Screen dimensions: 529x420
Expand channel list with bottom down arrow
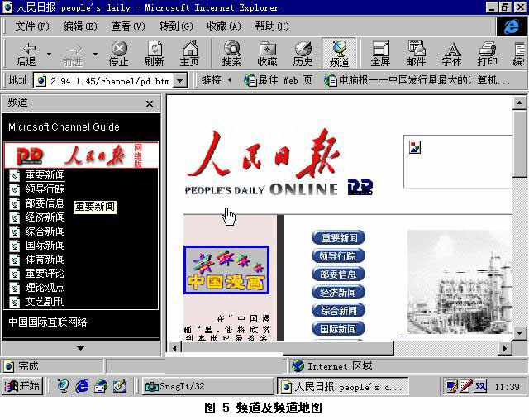tap(80, 348)
